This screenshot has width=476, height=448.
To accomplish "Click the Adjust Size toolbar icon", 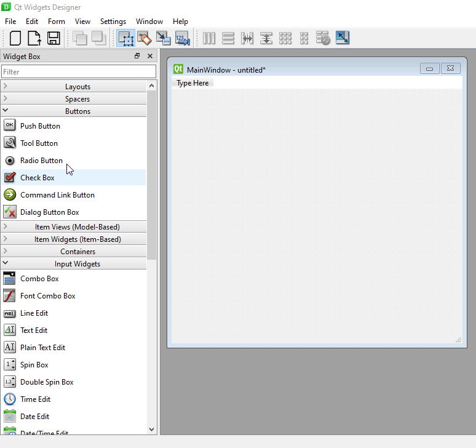I will [343, 38].
